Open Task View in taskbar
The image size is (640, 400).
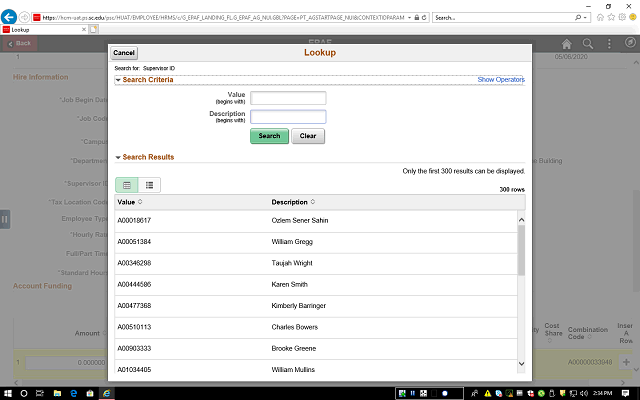pyautogui.click(x=40, y=393)
